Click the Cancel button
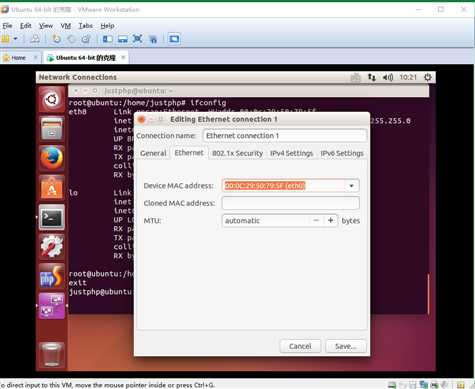Image resolution: width=475 pixels, height=389 pixels. coord(300,346)
